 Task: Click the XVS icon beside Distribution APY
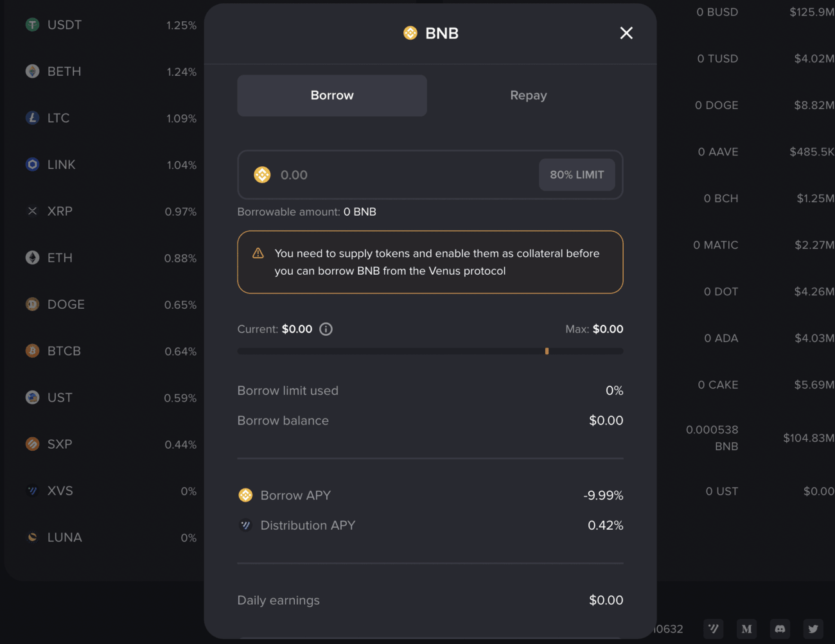[245, 525]
